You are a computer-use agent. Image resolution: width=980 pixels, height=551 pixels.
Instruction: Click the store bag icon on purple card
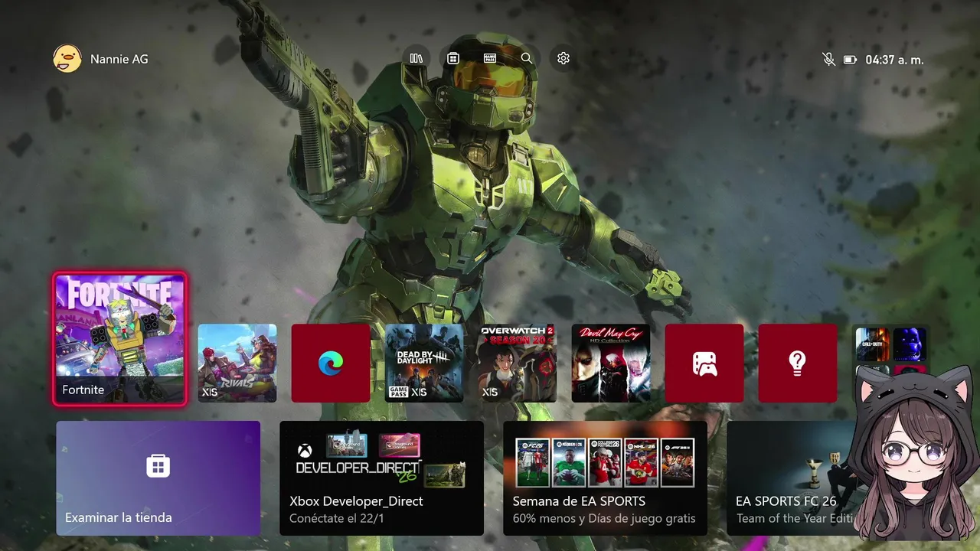pos(158,465)
